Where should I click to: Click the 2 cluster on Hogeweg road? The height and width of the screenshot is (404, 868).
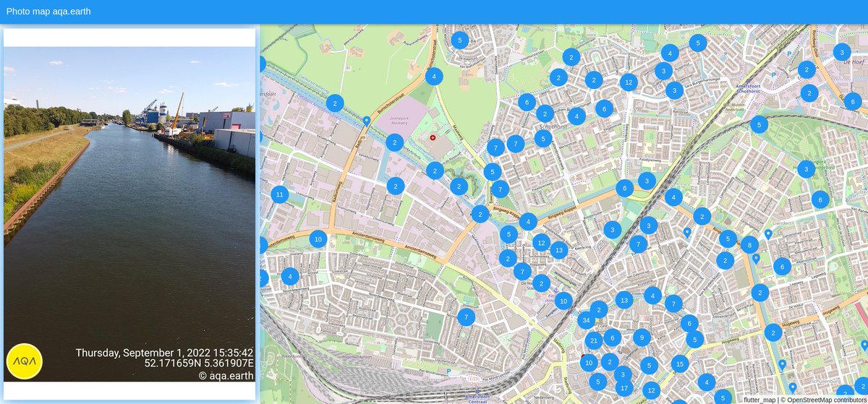point(773,332)
